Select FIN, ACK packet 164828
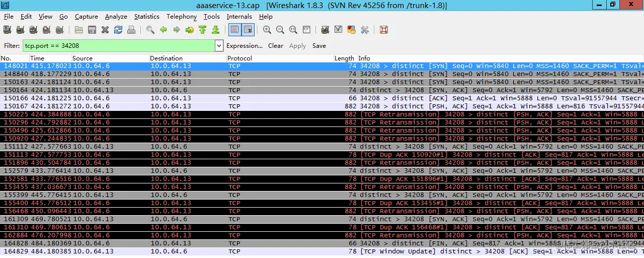The image size is (644, 258). click(322, 243)
